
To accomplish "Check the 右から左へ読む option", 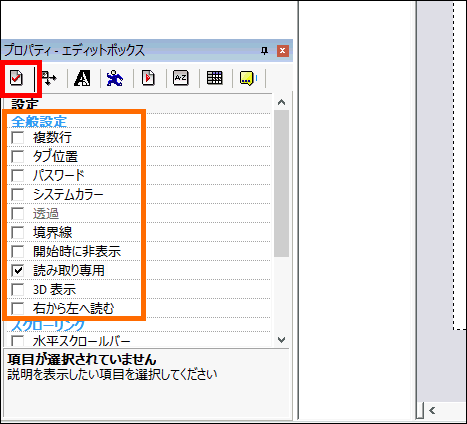I will pyautogui.click(x=17, y=308).
